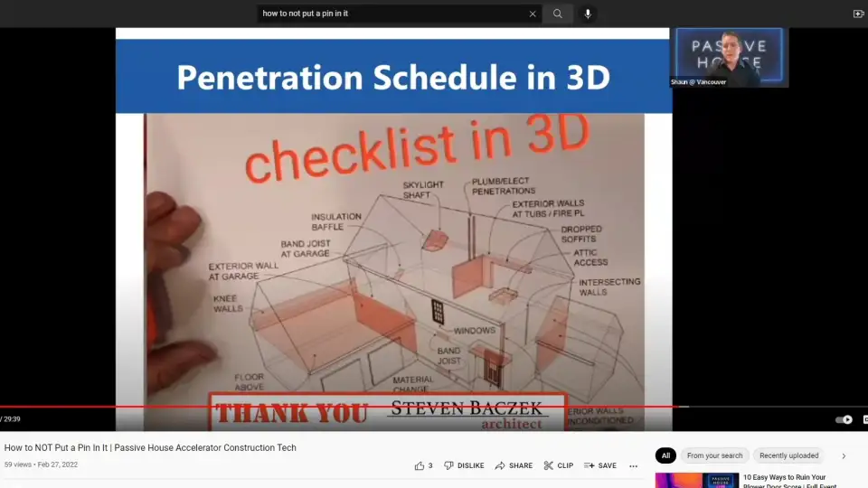Click the magnifying glass search button
The height and width of the screenshot is (488, 868).
[558, 14]
